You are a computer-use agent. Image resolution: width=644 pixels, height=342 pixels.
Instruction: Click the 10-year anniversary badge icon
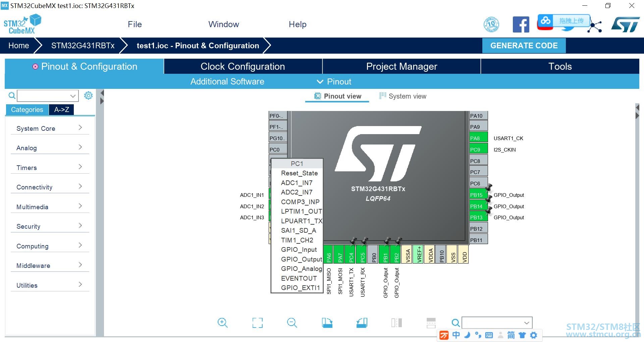tap(491, 24)
